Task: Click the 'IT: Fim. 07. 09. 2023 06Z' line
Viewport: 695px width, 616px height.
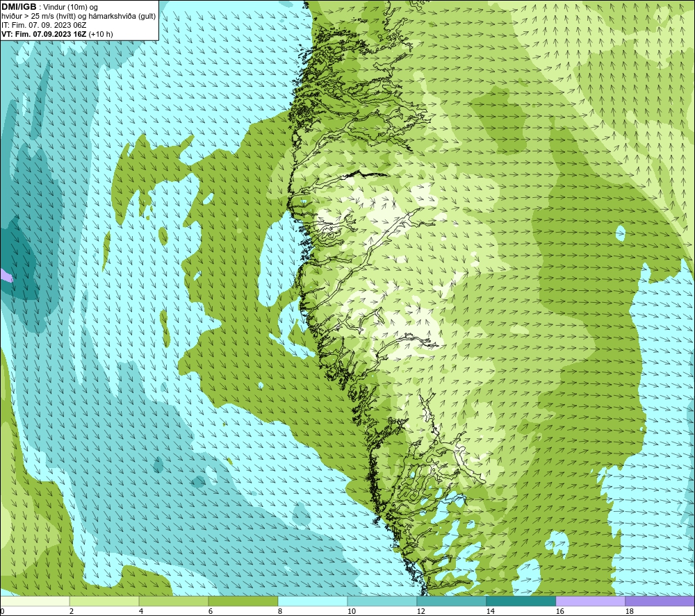Action: (x=44, y=25)
